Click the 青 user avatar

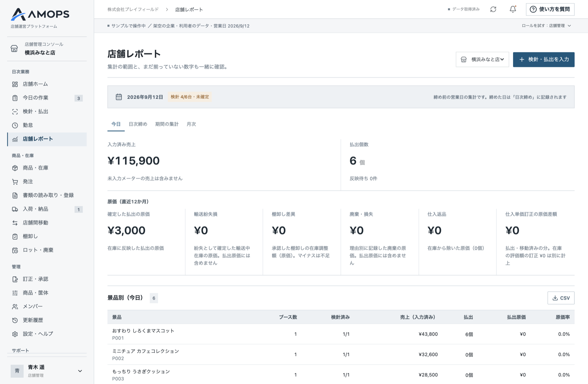point(17,371)
